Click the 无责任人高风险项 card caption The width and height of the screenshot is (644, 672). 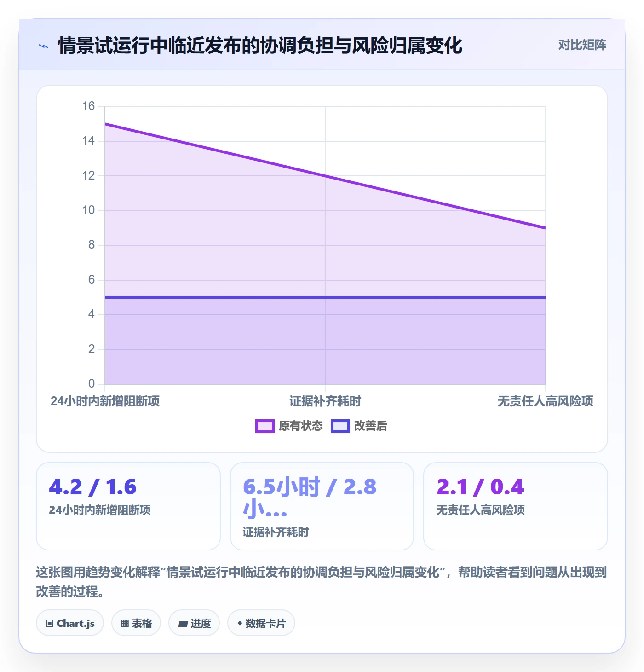tap(481, 510)
